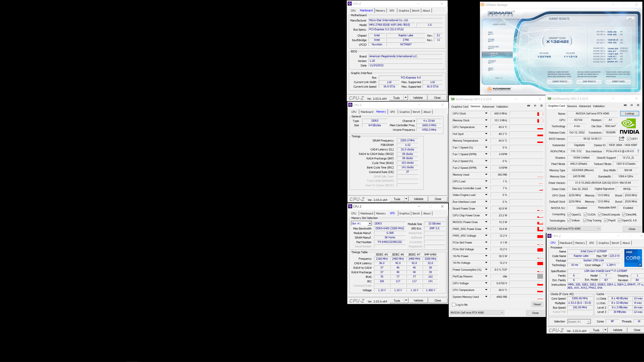Toggle the OpenCL checkbox
The width and height of the screenshot is (644, 362).
pos(569,215)
